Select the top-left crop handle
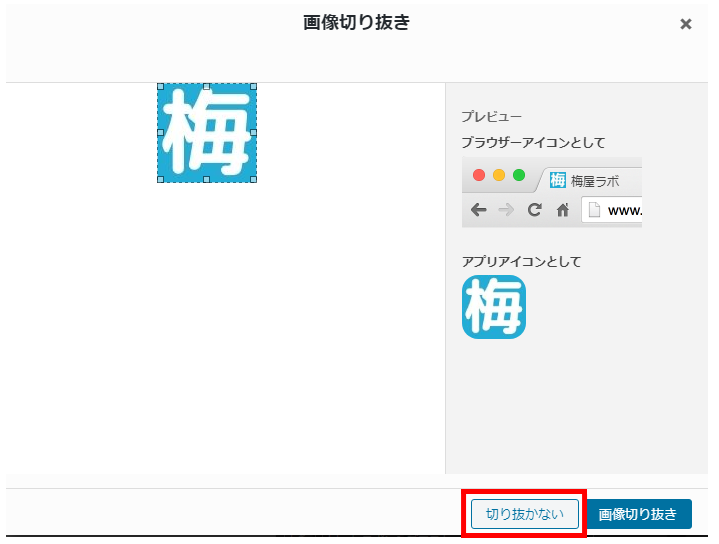 (x=160, y=86)
